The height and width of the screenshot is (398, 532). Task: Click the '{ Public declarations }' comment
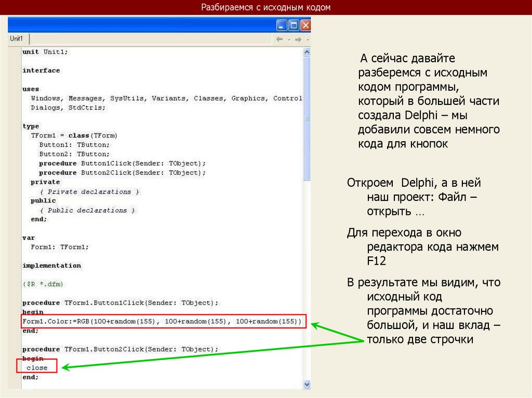(87, 211)
